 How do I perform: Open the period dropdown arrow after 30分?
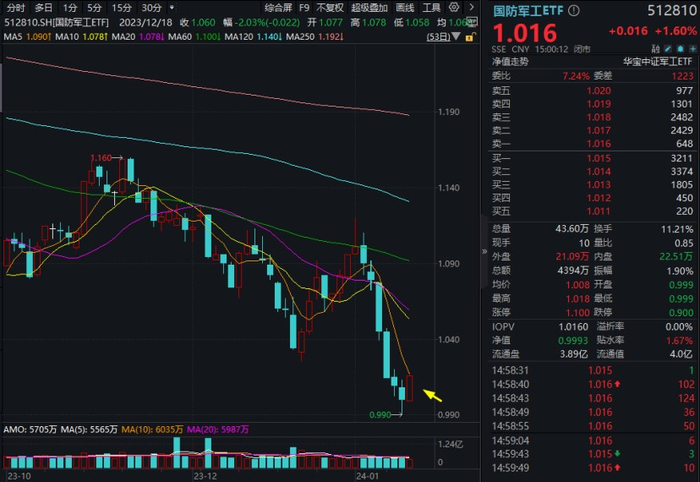[172, 7]
